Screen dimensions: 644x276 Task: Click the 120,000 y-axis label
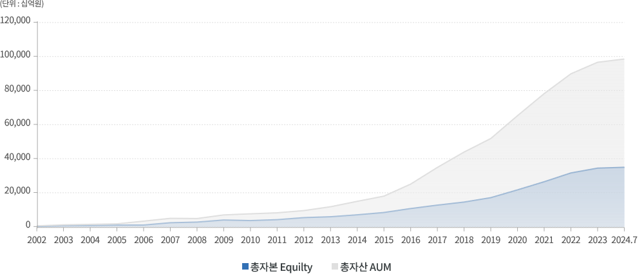point(15,21)
